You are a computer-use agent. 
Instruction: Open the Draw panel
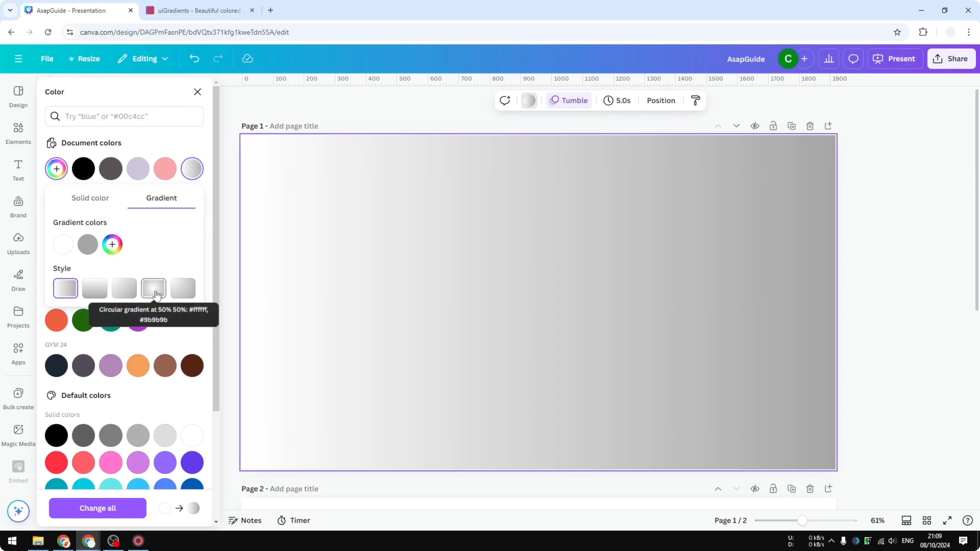tap(18, 280)
